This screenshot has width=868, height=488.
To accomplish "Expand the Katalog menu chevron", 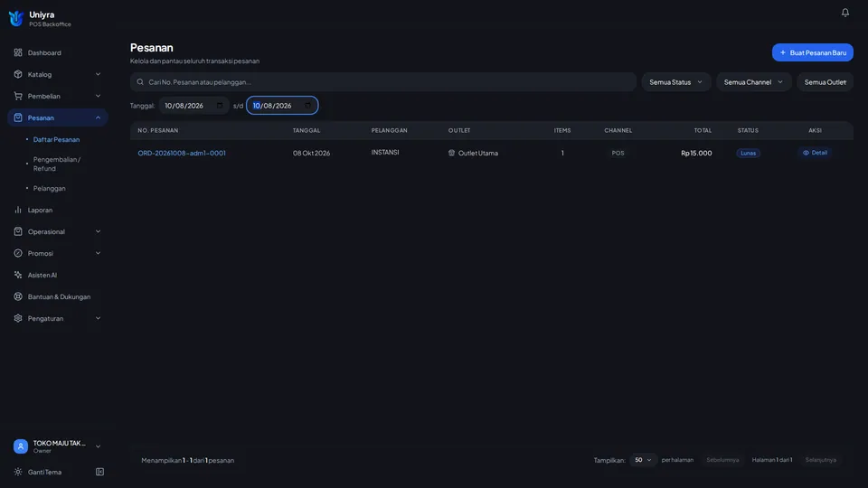I will click(98, 74).
